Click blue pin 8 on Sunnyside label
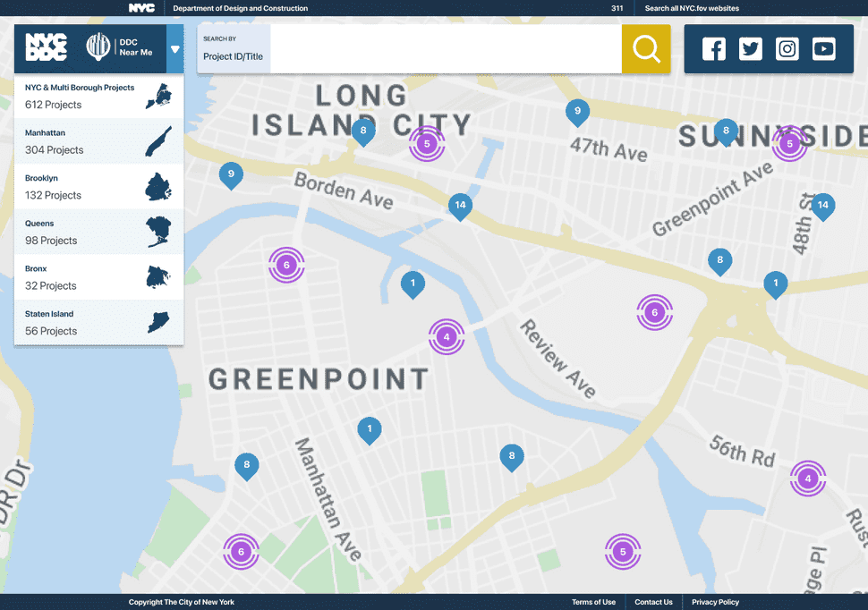Viewport: 868px width, 610px height. (726, 132)
